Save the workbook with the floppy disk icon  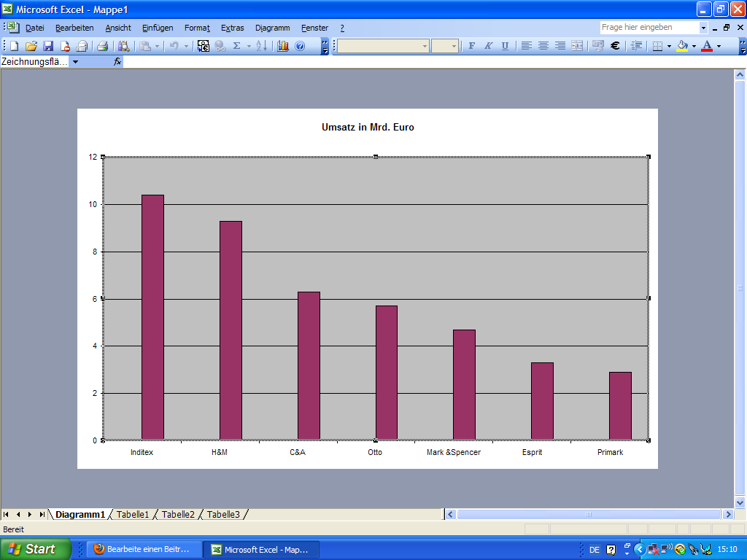click(x=48, y=46)
